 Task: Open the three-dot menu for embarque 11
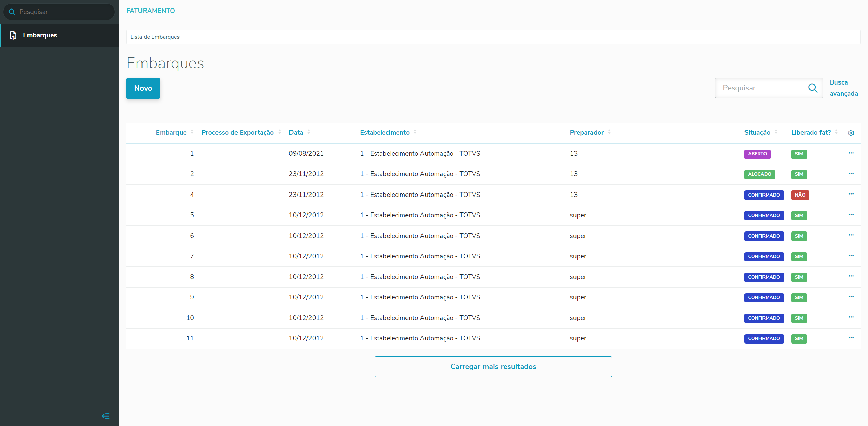point(851,338)
